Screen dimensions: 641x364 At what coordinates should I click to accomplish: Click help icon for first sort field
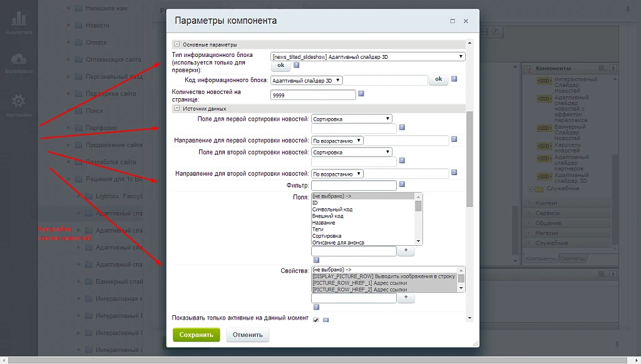402,127
